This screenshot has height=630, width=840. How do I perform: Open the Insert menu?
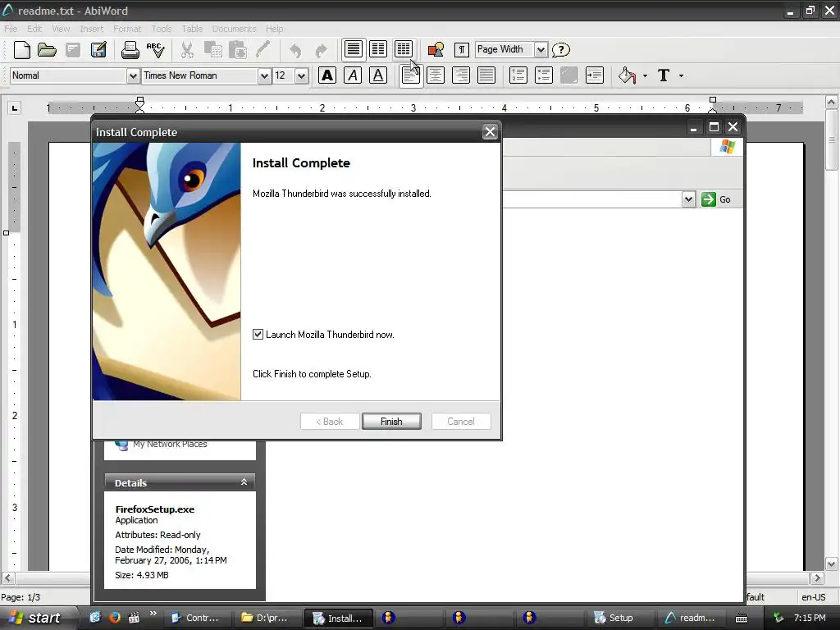coord(92,29)
